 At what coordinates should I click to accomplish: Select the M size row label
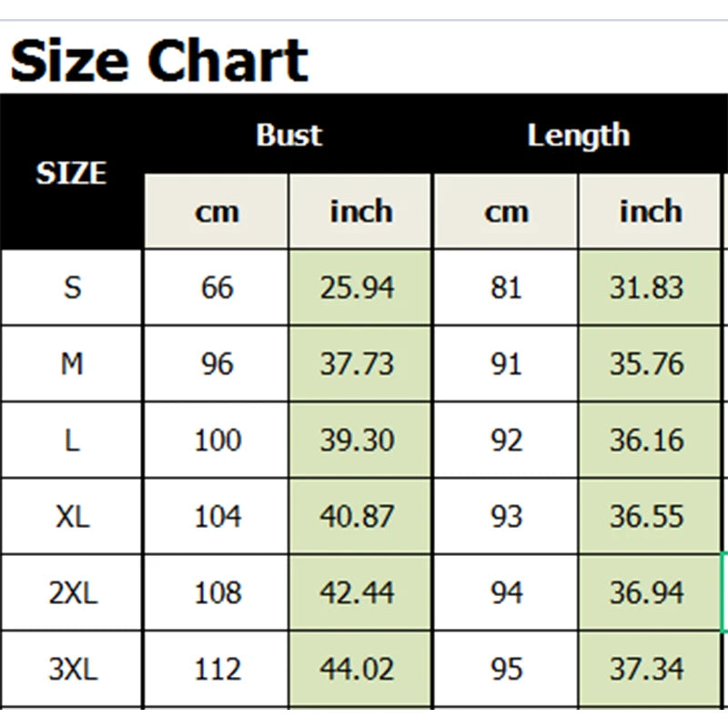tap(72, 364)
